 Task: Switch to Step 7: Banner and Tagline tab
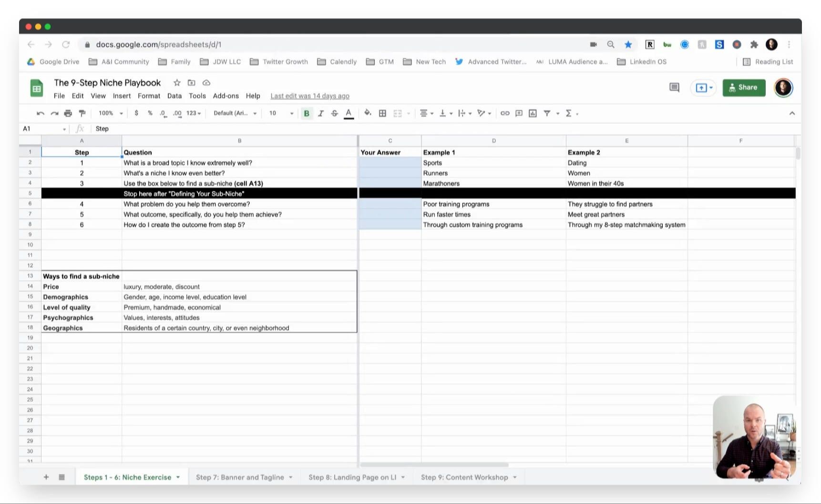[240, 477]
